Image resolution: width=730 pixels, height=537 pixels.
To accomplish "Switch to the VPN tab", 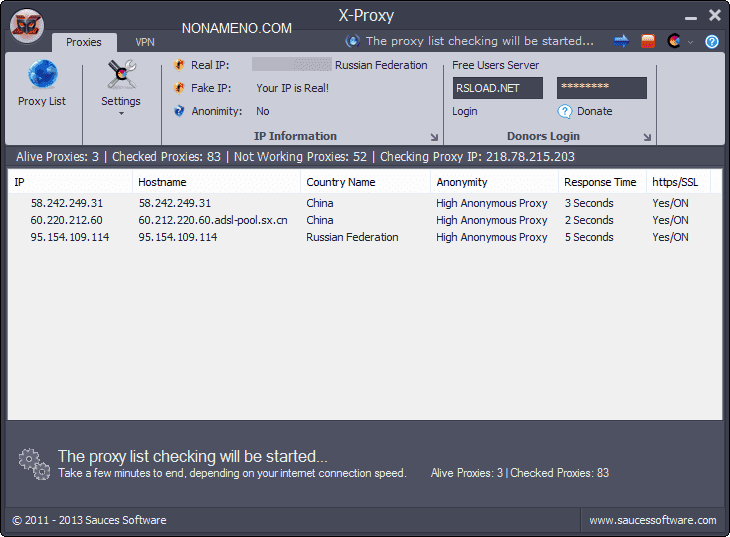I will click(x=145, y=42).
